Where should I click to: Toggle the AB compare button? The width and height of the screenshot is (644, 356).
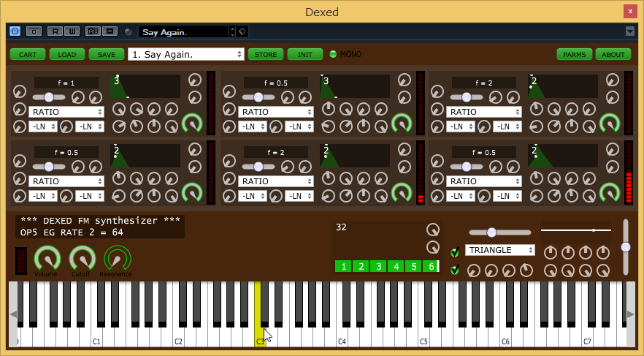[x=93, y=31]
